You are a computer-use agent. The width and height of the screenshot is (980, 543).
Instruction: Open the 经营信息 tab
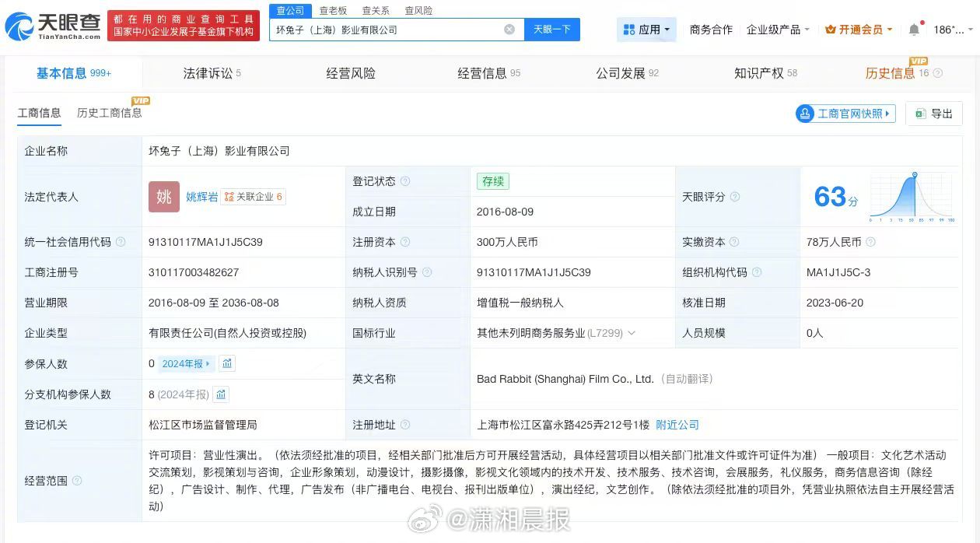pos(488,73)
